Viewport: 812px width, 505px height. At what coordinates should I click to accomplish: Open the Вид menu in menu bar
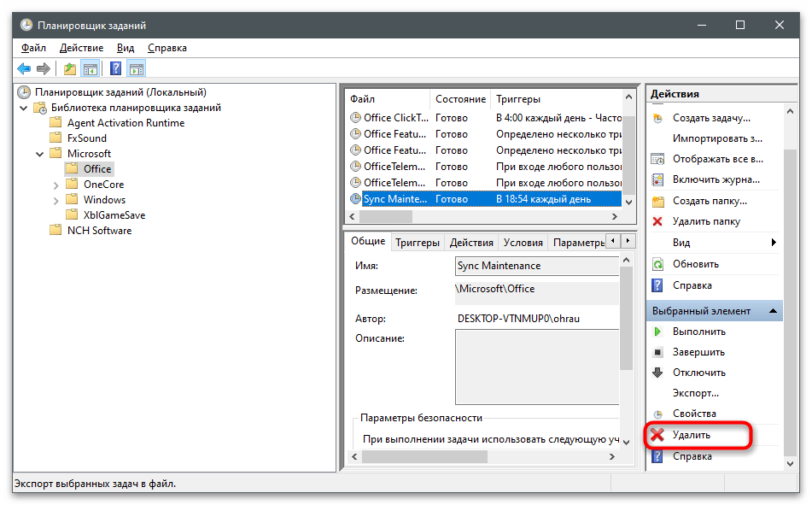point(126,48)
